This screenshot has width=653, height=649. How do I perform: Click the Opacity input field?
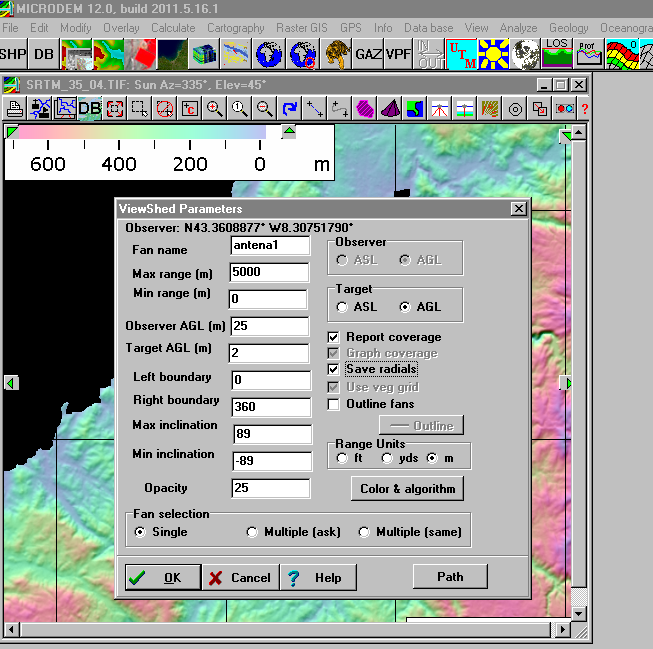coord(271,488)
